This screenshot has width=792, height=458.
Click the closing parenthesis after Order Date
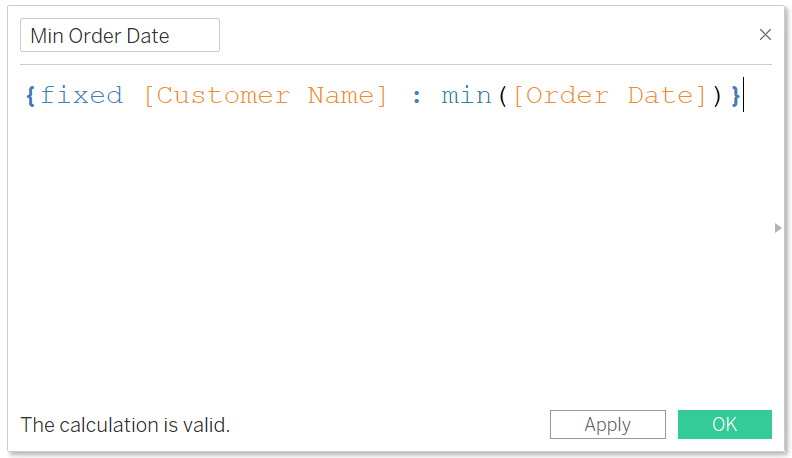click(x=717, y=96)
